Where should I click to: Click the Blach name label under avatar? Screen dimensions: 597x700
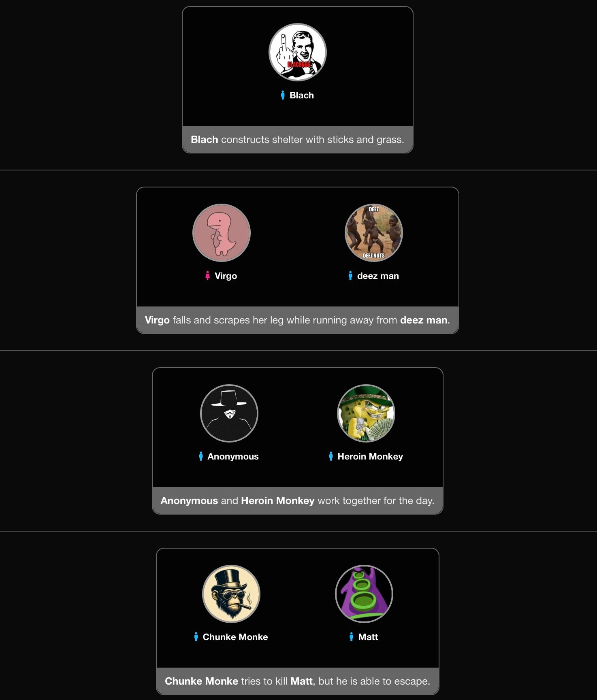point(302,96)
